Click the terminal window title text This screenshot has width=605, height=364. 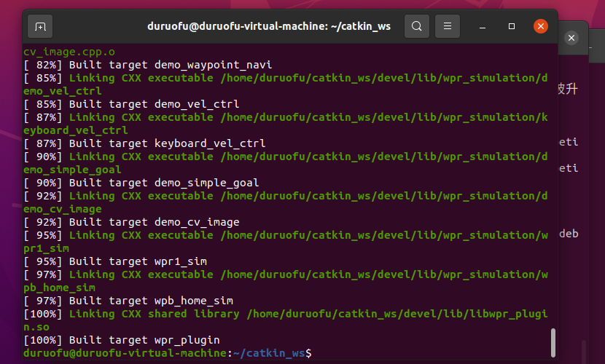pyautogui.click(x=268, y=26)
